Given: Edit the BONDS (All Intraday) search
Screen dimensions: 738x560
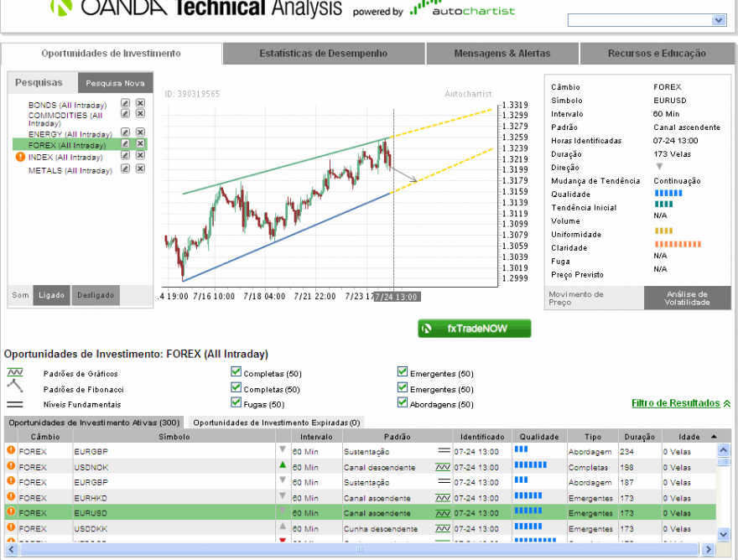Looking at the screenshot, I should click(x=125, y=103).
